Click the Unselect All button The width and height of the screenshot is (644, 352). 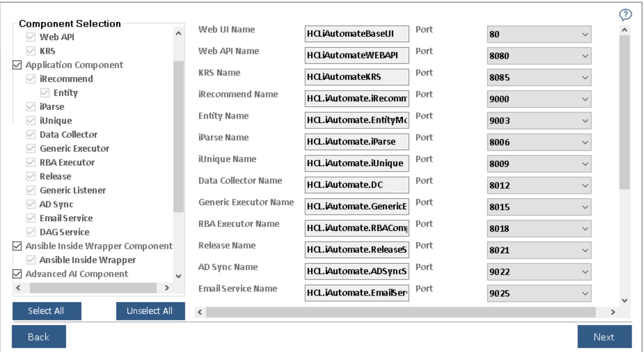click(150, 311)
